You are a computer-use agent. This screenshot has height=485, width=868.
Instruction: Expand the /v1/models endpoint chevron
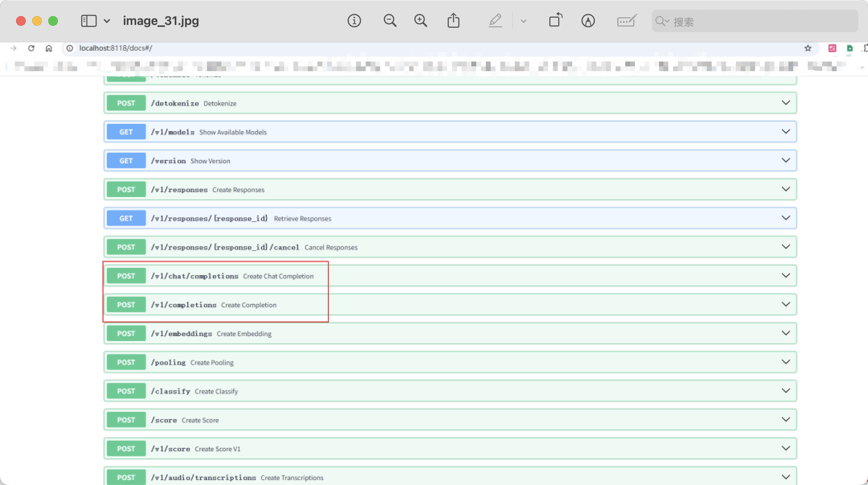(786, 132)
